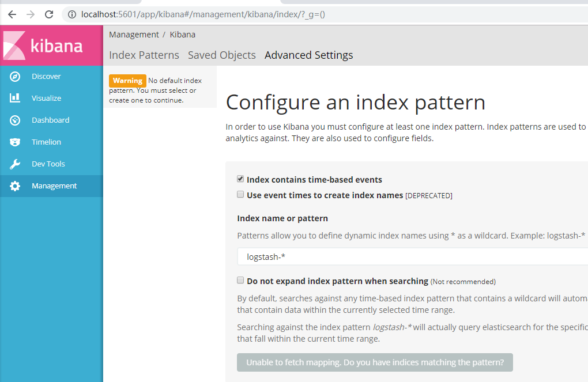Click the Unable to fetch mapping button
The width and height of the screenshot is (588, 382).
coord(375,362)
